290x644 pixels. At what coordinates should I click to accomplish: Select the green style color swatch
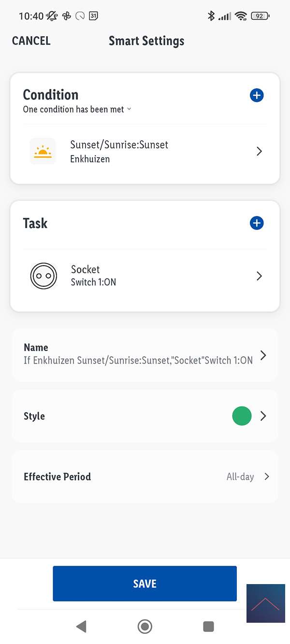pyautogui.click(x=242, y=416)
